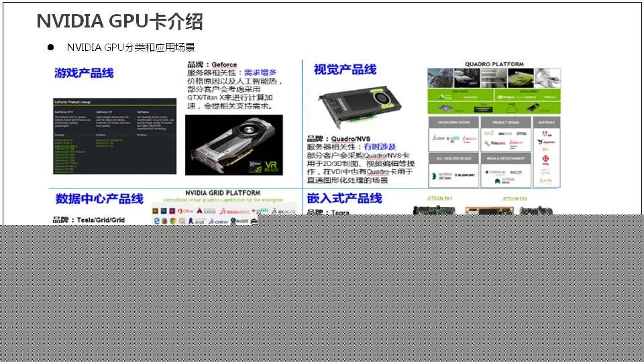Screen dimensions: 644x362
Task: Click the Autodesk AutoCAD logo in GRID Platform
Action: 206,211
